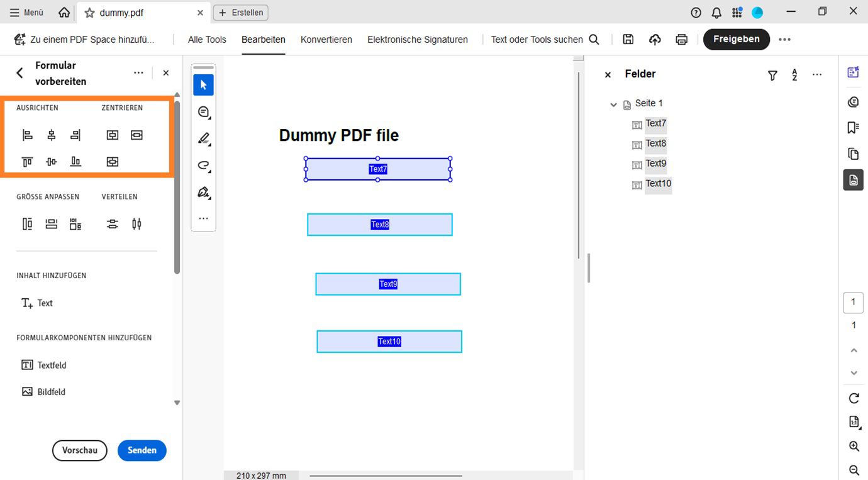Open the help menu
This screenshot has height=480, width=868.
click(696, 13)
